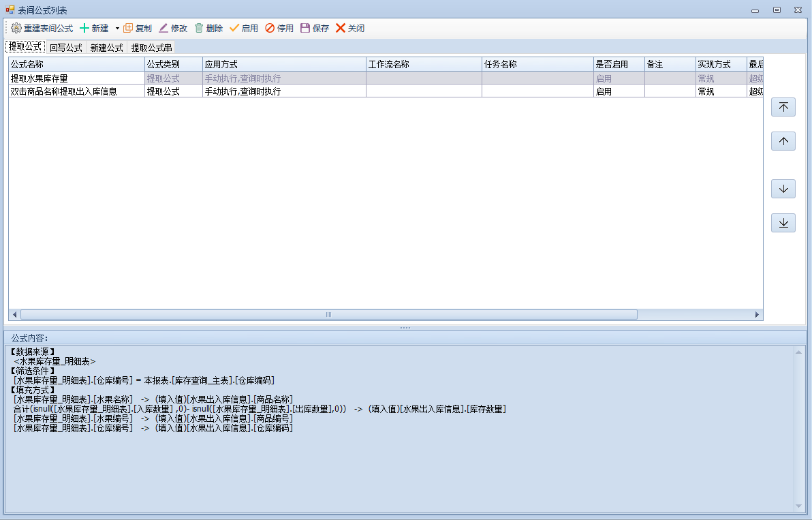Click the 删除 trash icon
Viewport: 812px width, 520px height.
(199, 29)
